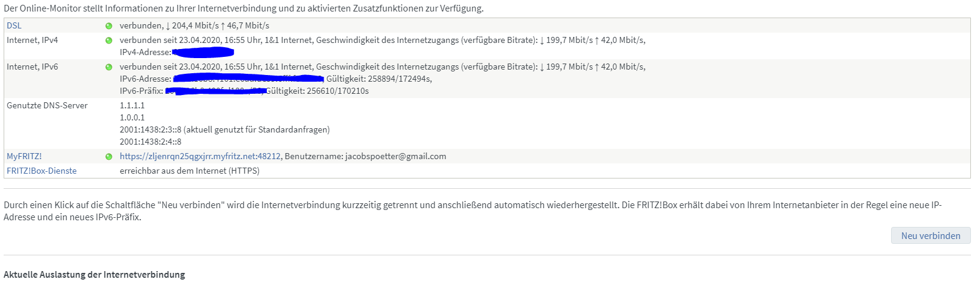Click the green status icon next to MyFRITZ!
980x285 pixels.
pyautogui.click(x=109, y=157)
